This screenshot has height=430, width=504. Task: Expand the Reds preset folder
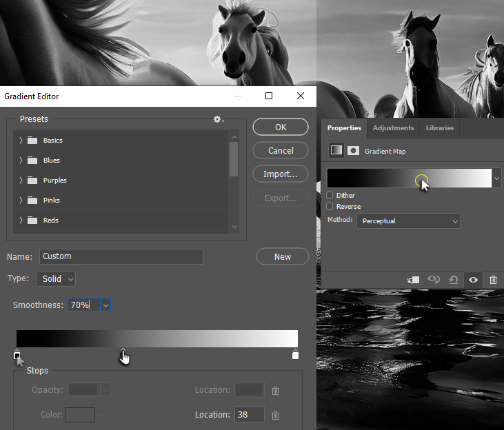(21, 220)
